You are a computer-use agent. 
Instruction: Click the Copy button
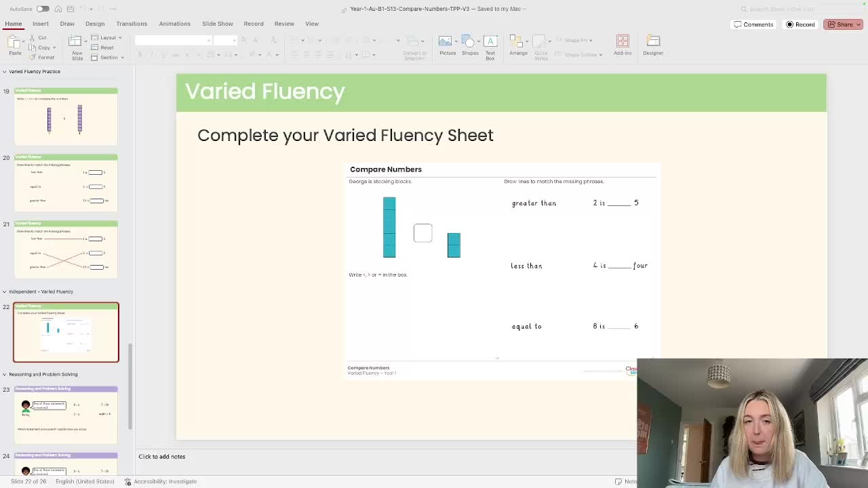click(42, 47)
